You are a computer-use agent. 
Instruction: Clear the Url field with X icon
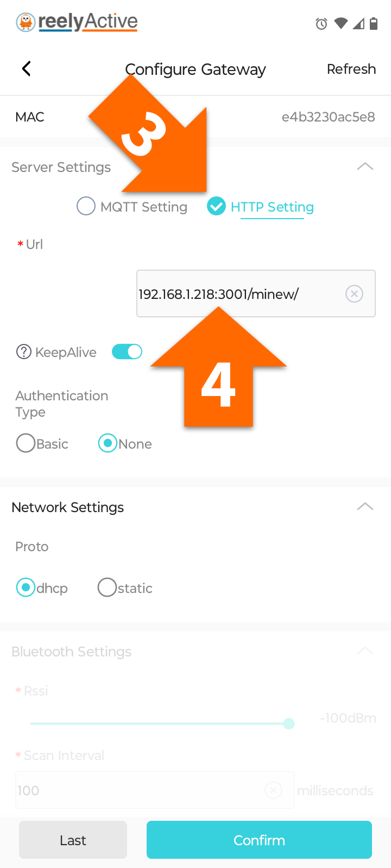click(x=354, y=294)
